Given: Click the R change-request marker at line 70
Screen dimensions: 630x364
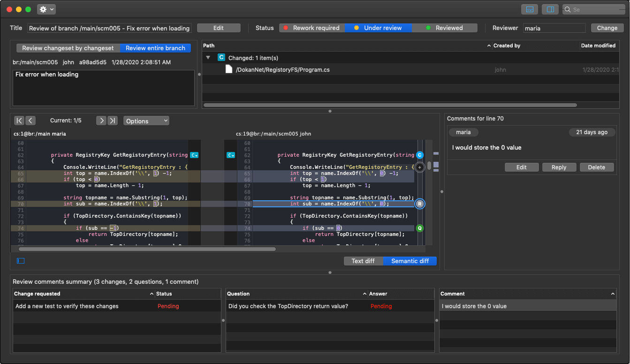Looking at the screenshot, I should [x=419, y=204].
